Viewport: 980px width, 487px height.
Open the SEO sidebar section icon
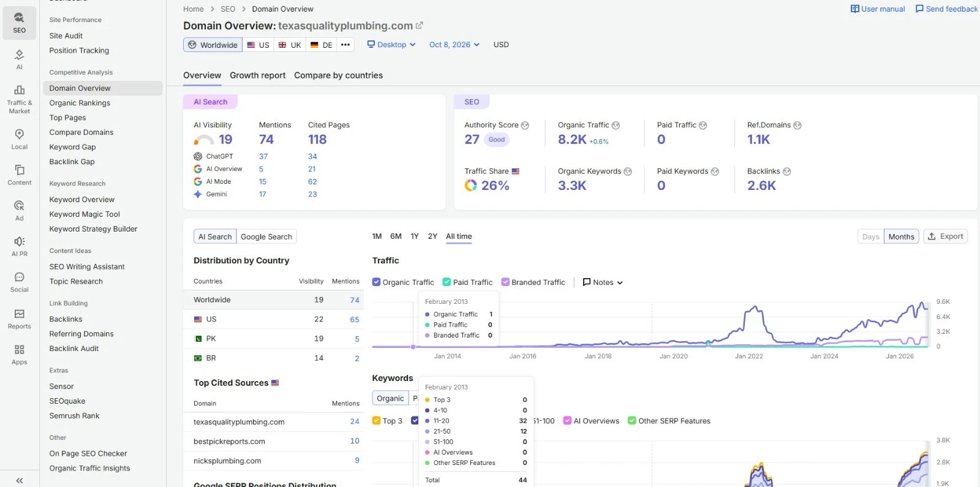click(x=19, y=23)
